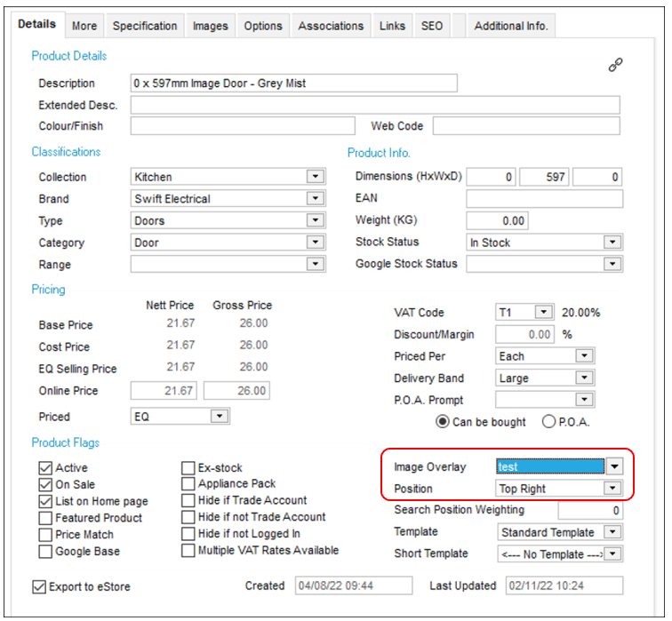Expand the Type dropdown

[x=316, y=220]
